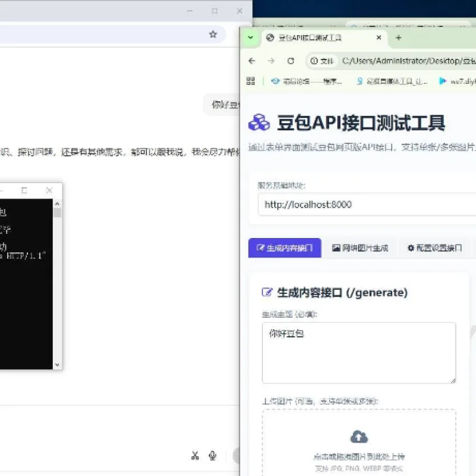This screenshot has height=476, width=476.
Task: Maximize the left browser window
Action: 215,11
